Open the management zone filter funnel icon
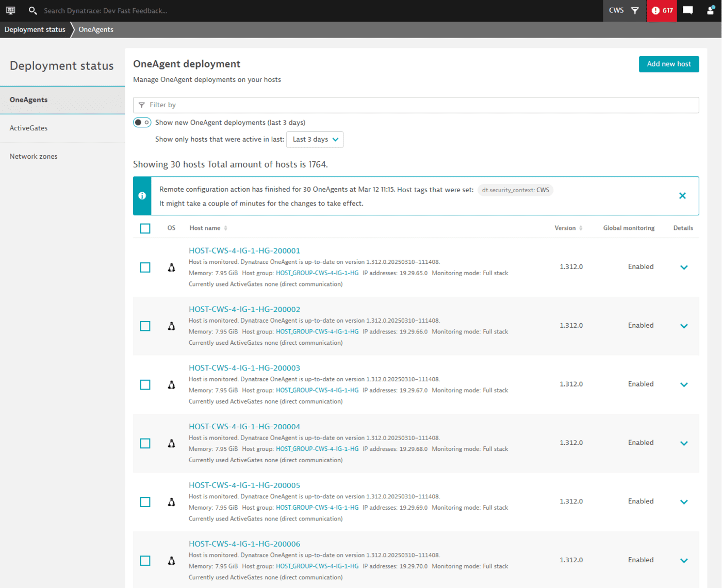Image resolution: width=722 pixels, height=588 pixels. click(x=636, y=10)
